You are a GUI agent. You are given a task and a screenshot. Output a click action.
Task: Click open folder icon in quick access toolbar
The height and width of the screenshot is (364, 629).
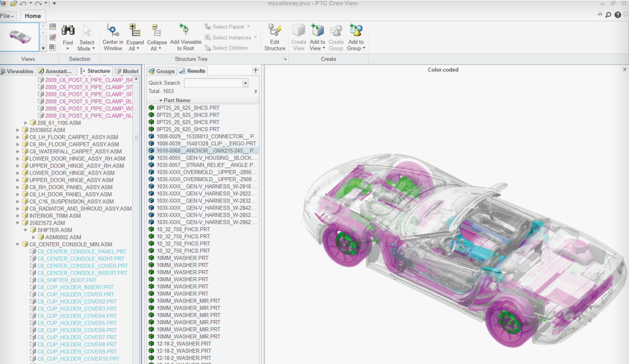point(14,4)
